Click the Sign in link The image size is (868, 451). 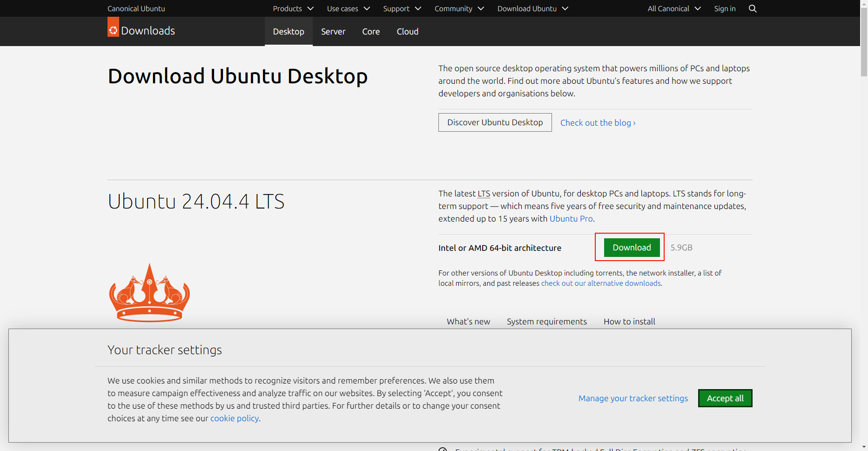(x=725, y=8)
